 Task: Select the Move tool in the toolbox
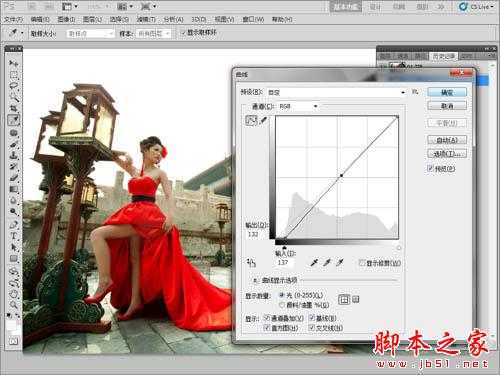point(14,63)
